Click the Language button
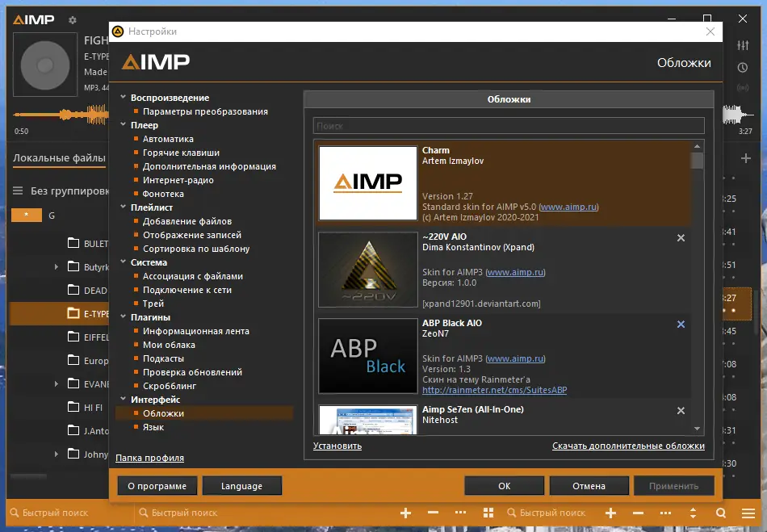 pyautogui.click(x=241, y=486)
